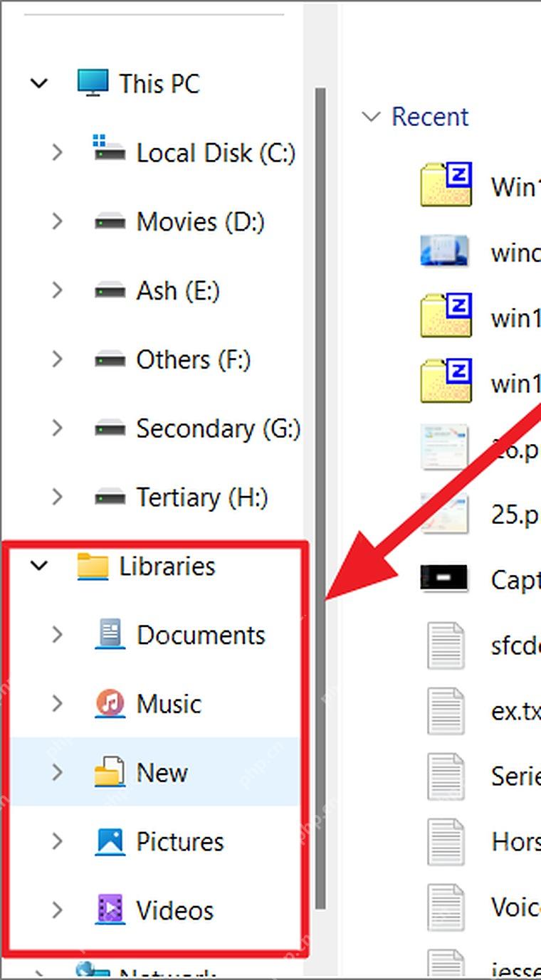Select the 'Local Disk (C:)' label

(x=216, y=153)
